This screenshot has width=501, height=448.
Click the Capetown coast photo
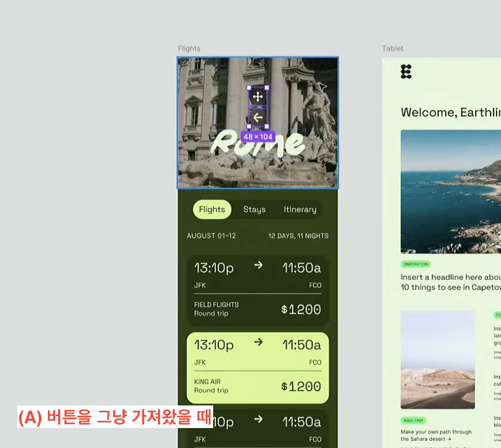tap(451, 192)
